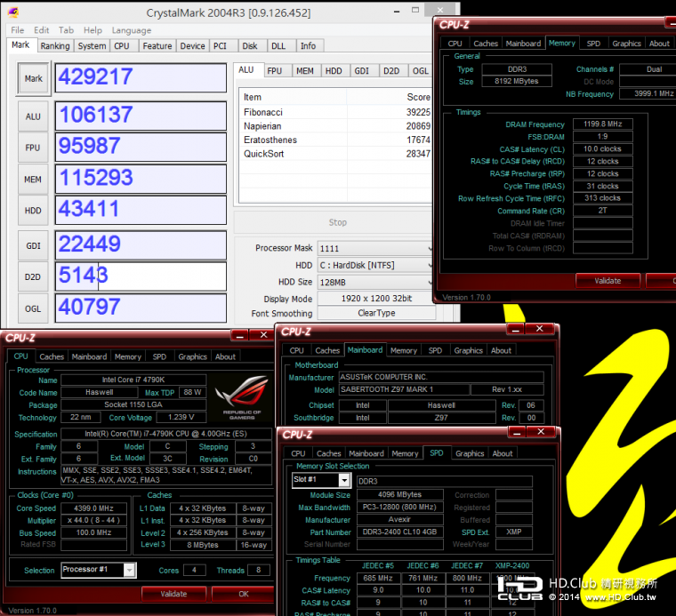Show the OGL results sub-tab
The width and height of the screenshot is (676, 616).
click(421, 70)
